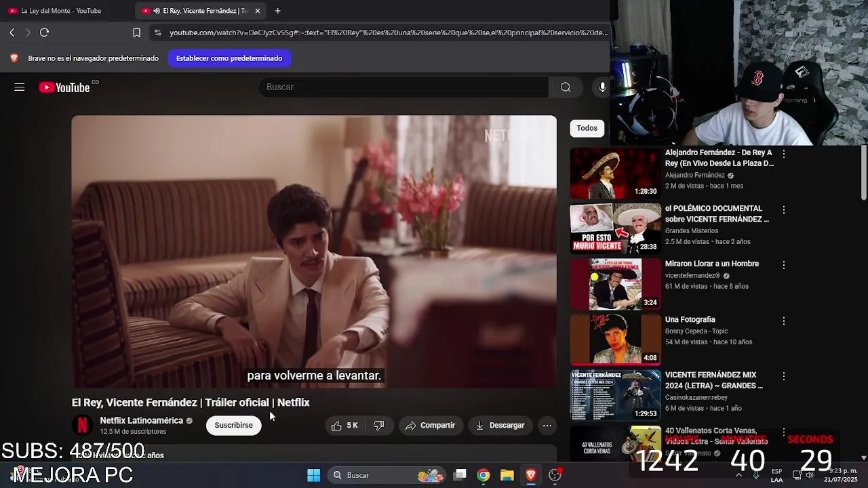Open el POLÉMICO DOCUMENTAL video thumbnail
The height and width of the screenshot is (488, 868).
(x=615, y=228)
